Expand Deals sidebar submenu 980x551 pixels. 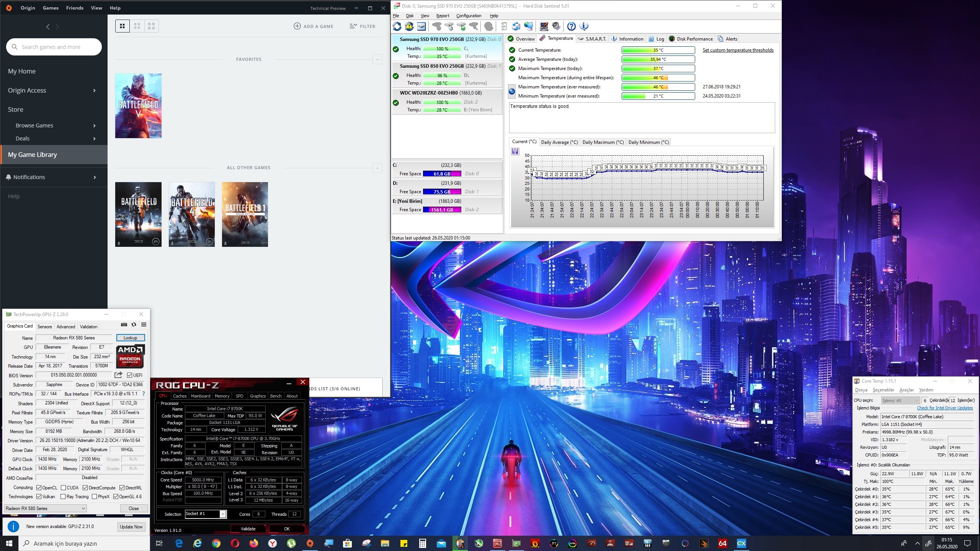94,139
